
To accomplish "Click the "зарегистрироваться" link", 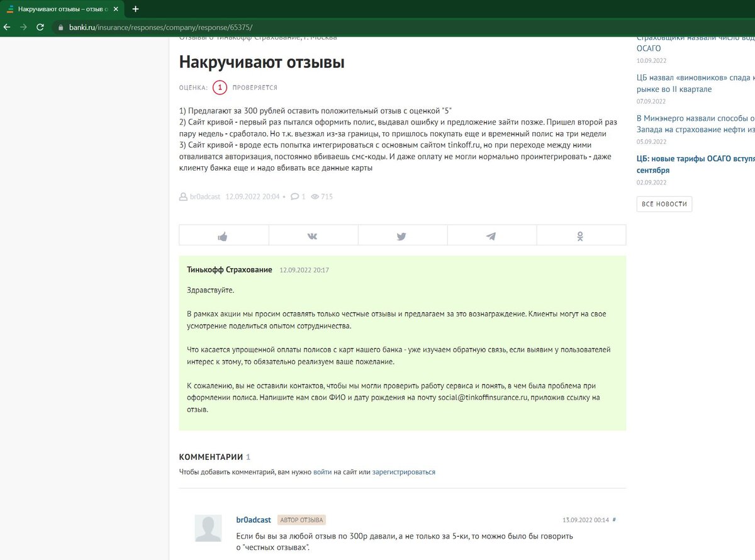I will pyautogui.click(x=404, y=472).
